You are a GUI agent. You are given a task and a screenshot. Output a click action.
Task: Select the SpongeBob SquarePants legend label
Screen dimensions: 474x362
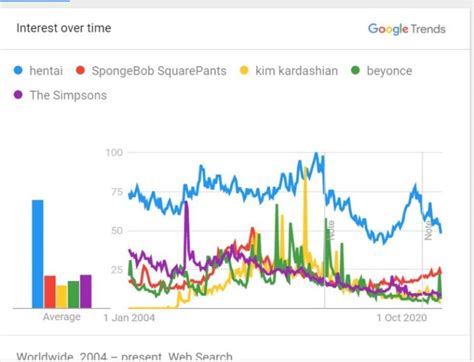coord(159,71)
